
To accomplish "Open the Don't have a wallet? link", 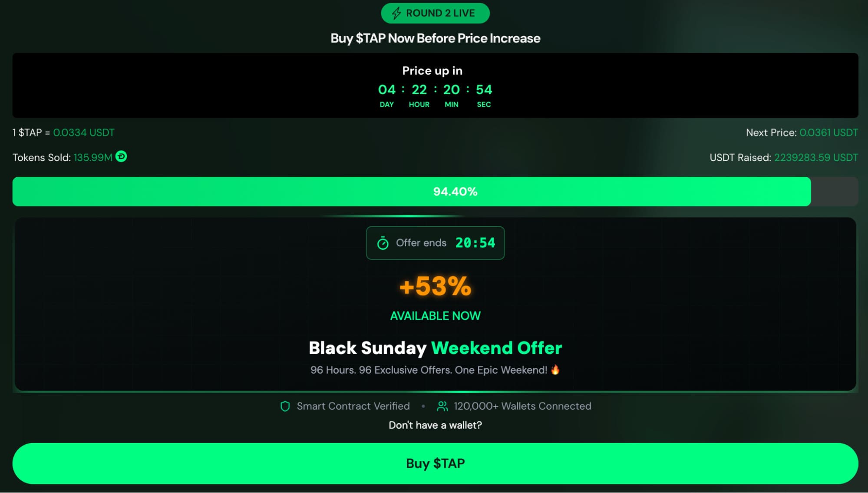I will tap(435, 425).
